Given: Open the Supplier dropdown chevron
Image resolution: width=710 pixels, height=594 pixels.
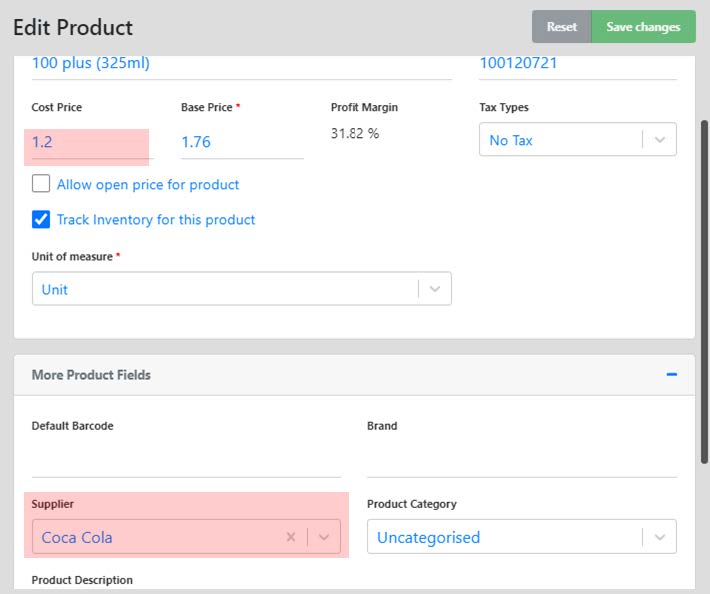Looking at the screenshot, I should 324,537.
